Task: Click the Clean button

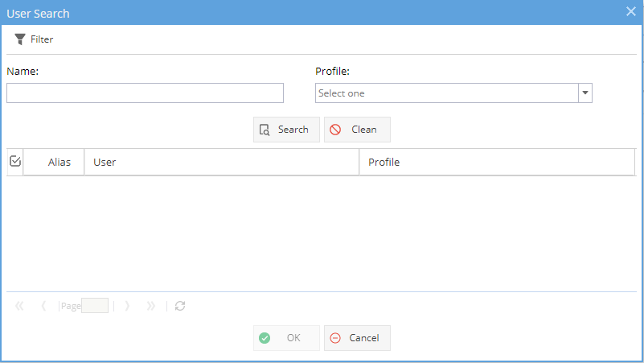Action: pos(357,130)
